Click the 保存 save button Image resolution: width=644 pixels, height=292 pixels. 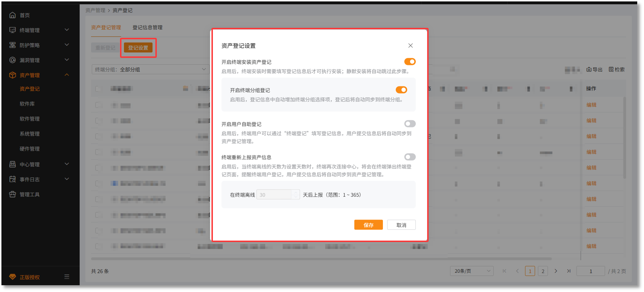coord(369,225)
